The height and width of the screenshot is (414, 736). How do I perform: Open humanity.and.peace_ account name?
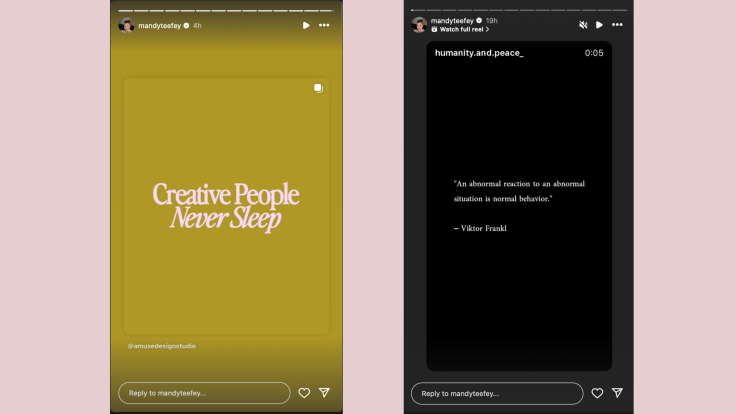(479, 53)
